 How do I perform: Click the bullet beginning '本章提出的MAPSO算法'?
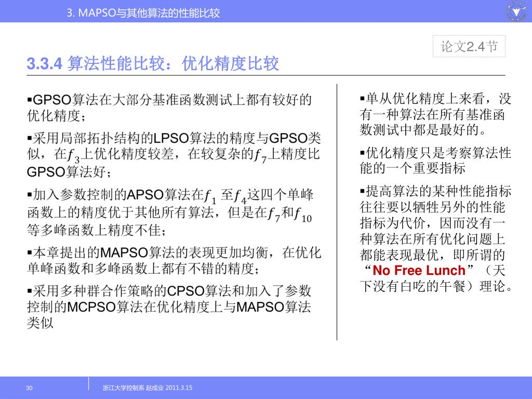[174, 261]
